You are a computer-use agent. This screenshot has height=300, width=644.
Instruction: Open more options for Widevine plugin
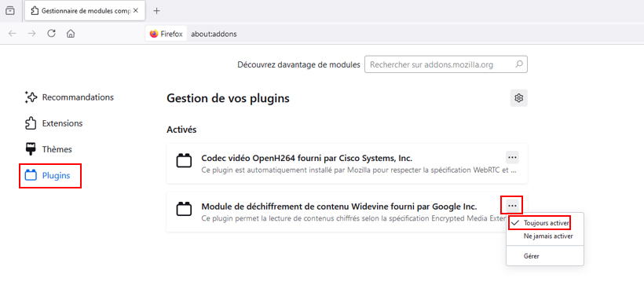[x=512, y=205]
